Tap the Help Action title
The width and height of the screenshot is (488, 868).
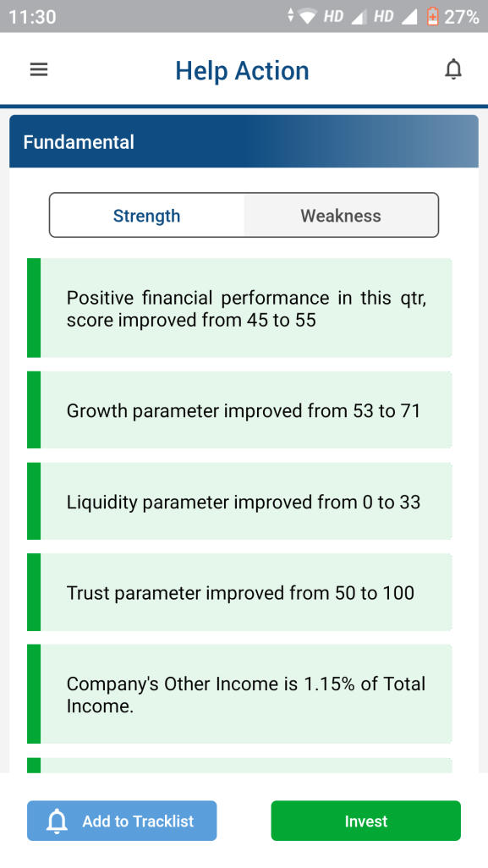pyautogui.click(x=242, y=70)
